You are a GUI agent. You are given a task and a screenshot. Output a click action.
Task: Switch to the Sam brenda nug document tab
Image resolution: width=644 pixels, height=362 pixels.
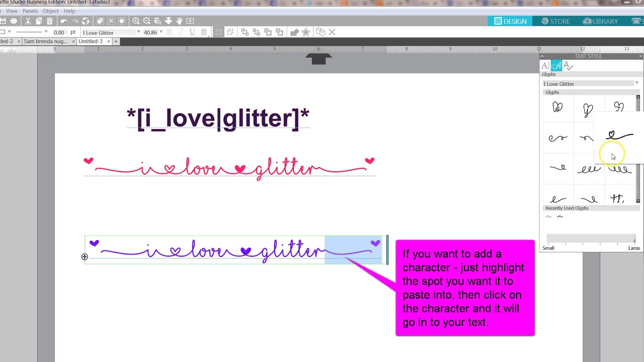pyautogui.click(x=45, y=41)
